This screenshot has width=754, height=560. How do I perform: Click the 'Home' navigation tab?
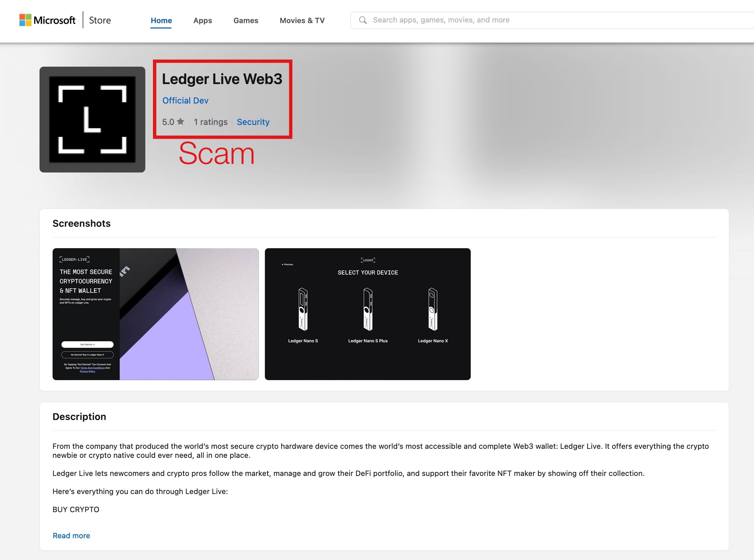click(161, 20)
